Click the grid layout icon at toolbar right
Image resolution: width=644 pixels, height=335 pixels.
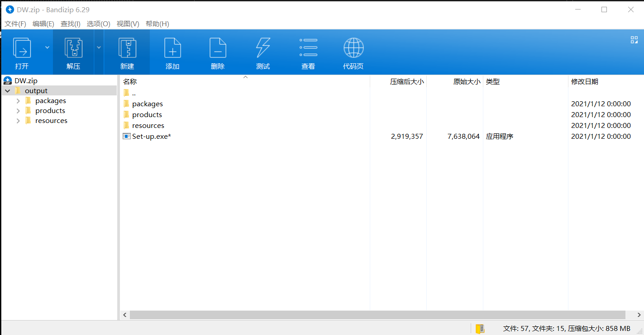pos(634,40)
